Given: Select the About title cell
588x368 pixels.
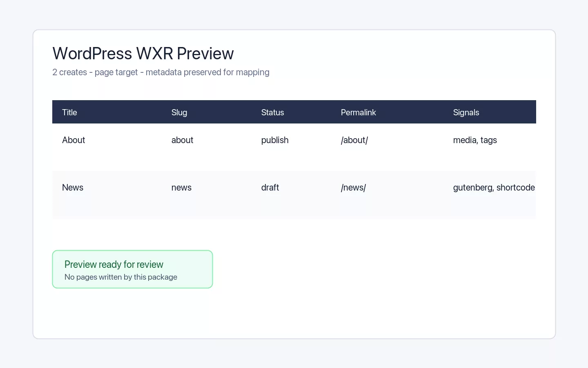Looking at the screenshot, I should point(73,140).
